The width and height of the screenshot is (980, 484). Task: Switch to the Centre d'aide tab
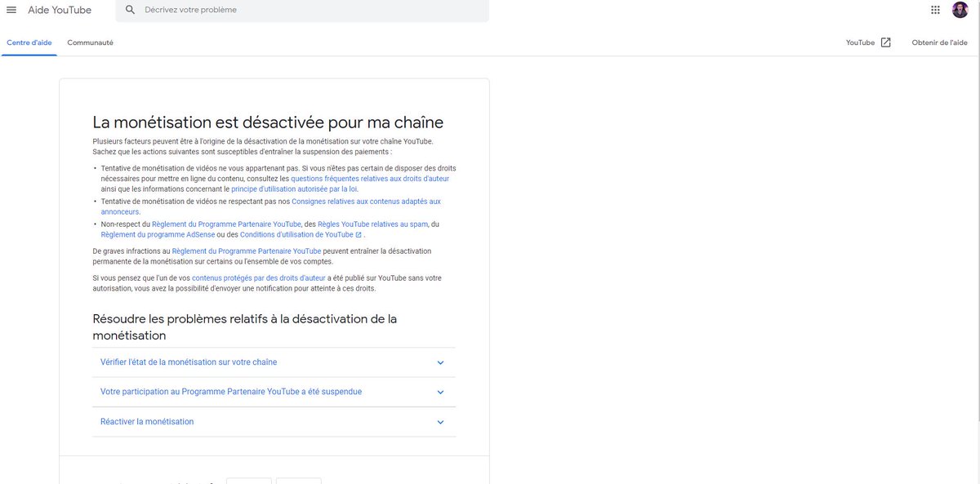pos(29,42)
